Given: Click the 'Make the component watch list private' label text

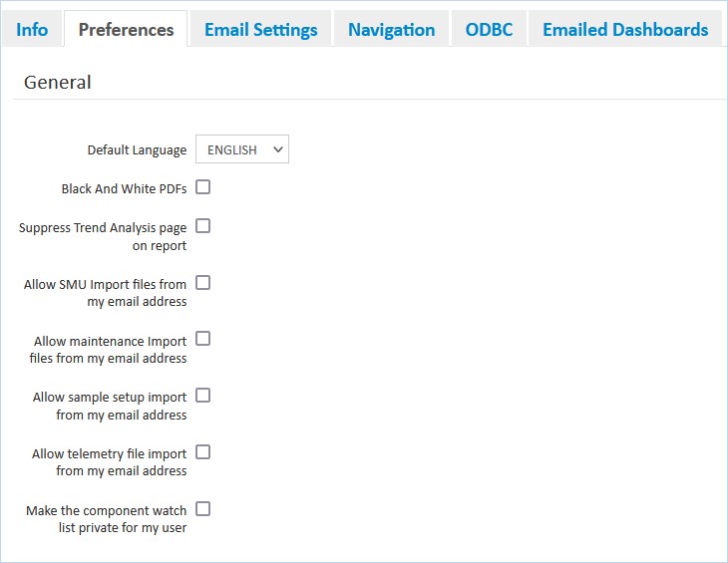Looking at the screenshot, I should coord(107,519).
